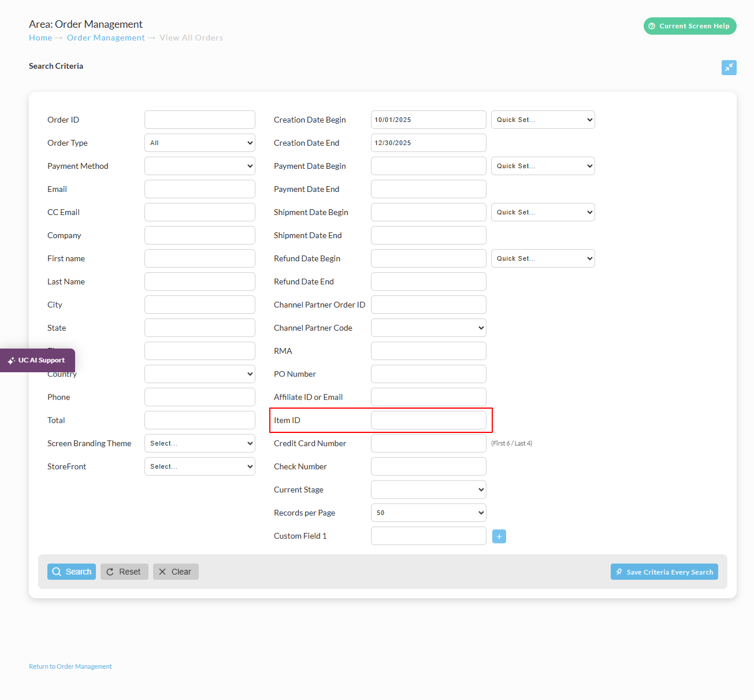Open the UC AI Support widget
The height and width of the screenshot is (700, 754).
(x=38, y=360)
